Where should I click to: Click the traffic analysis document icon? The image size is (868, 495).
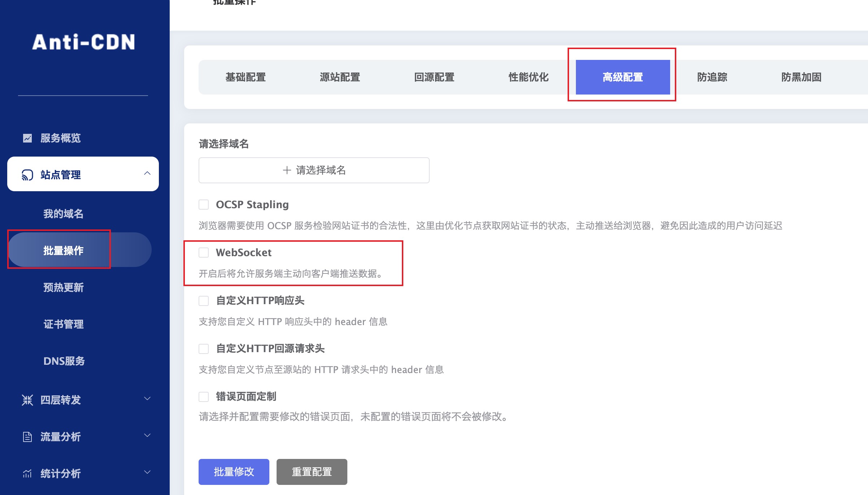pyautogui.click(x=27, y=437)
